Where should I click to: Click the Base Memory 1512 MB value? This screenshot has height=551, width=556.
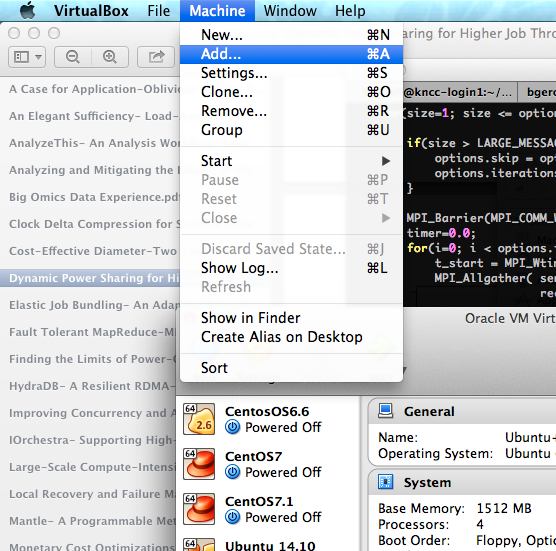(x=504, y=508)
